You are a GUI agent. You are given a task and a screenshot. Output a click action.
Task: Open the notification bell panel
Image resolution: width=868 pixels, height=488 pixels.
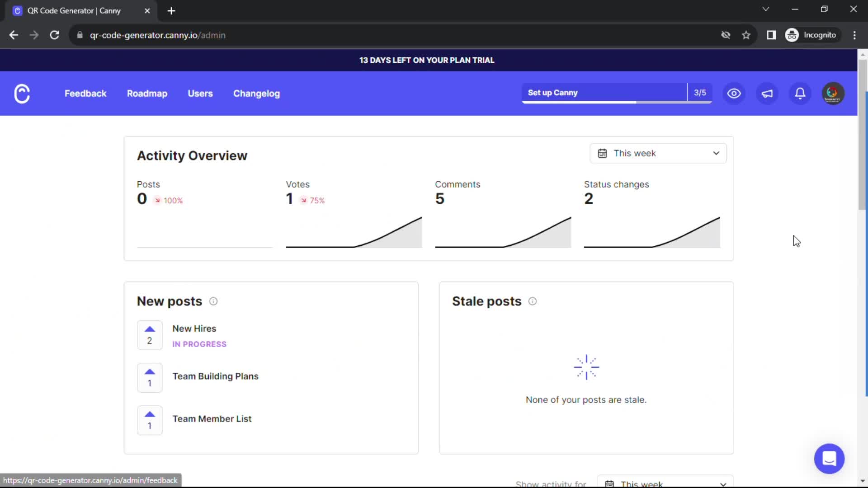point(799,93)
